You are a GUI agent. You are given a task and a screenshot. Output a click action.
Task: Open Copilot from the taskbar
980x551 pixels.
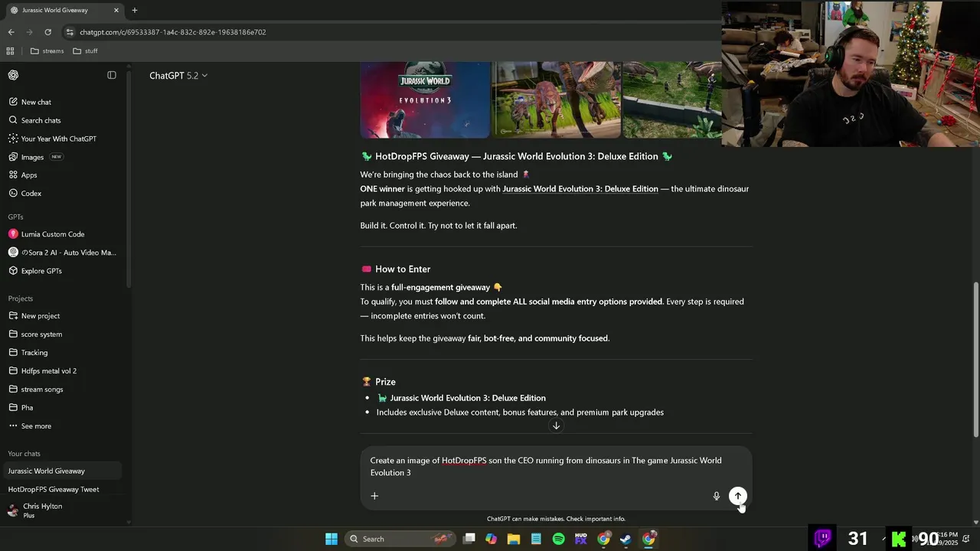pos(492,539)
